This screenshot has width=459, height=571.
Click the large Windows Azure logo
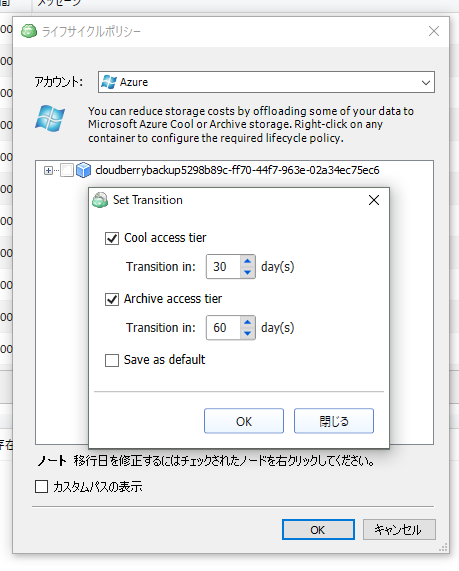(50, 119)
